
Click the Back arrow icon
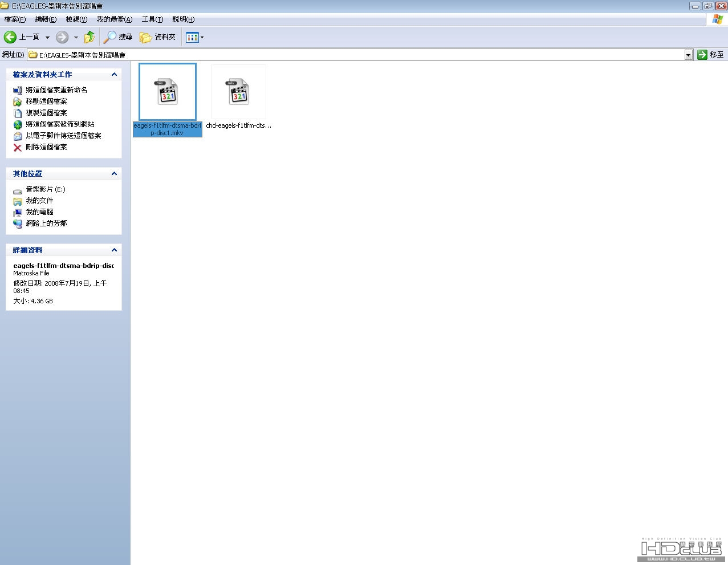click(x=10, y=37)
